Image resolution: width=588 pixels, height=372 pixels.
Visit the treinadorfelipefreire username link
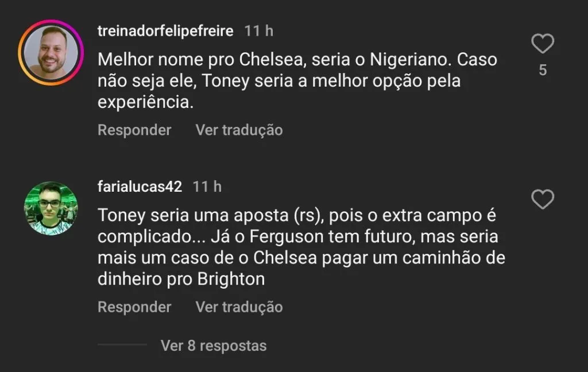165,31
